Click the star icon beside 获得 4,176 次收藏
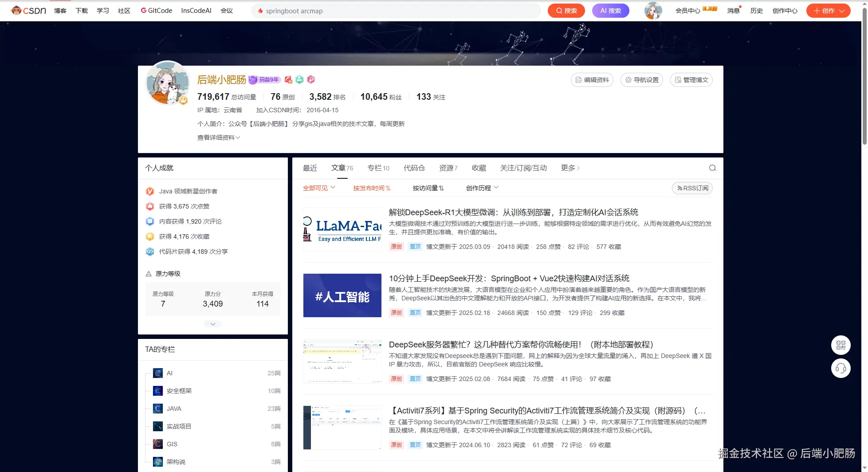The image size is (868, 472). pyautogui.click(x=150, y=236)
